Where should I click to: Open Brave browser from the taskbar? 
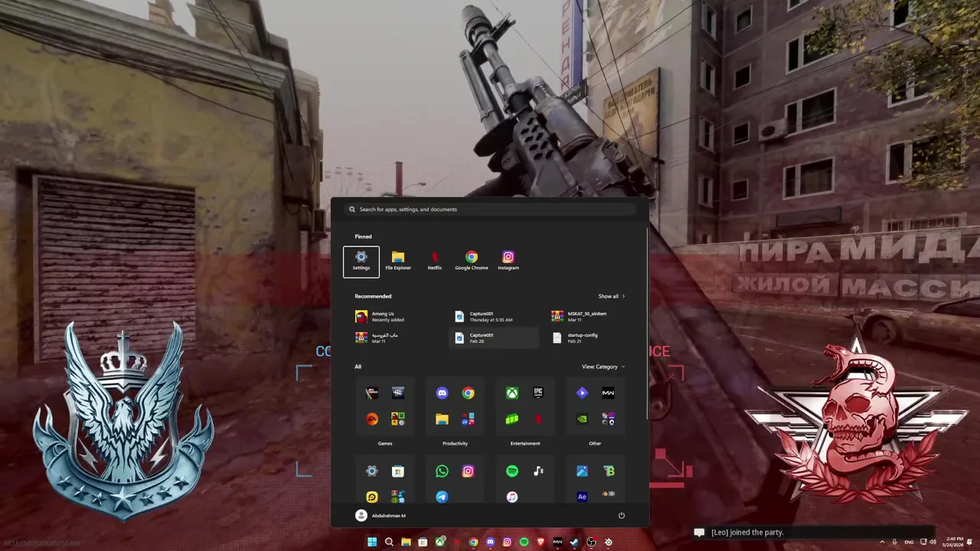[541, 542]
